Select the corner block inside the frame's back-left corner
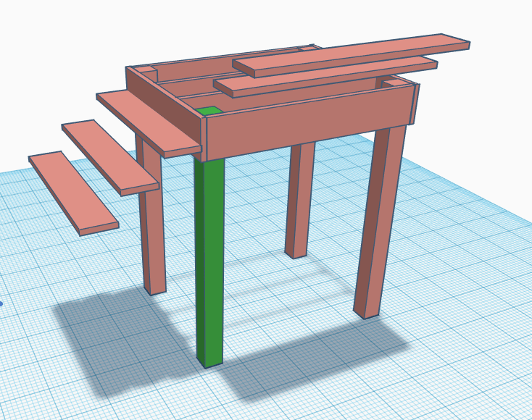 (148, 73)
